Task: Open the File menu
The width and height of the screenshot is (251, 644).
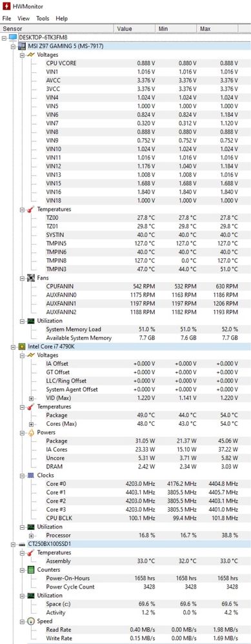Action: [7, 19]
